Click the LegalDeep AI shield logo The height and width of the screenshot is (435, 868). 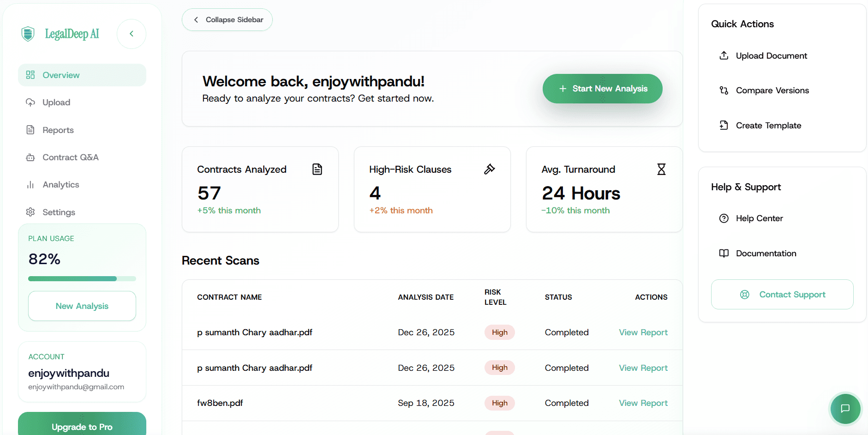tap(28, 34)
